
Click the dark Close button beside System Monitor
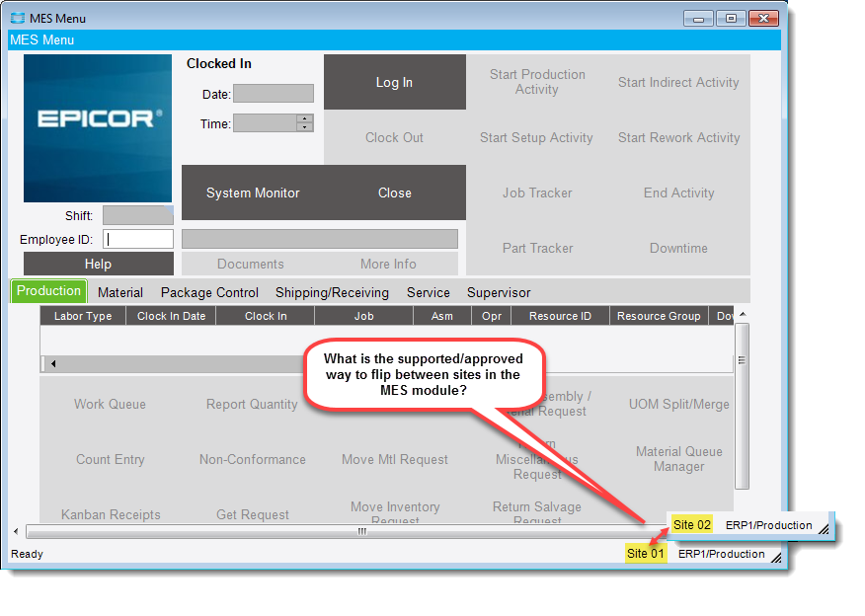coord(395,192)
